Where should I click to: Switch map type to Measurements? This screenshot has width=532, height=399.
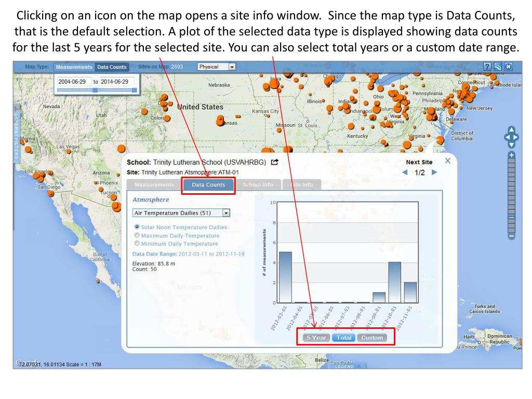click(x=74, y=67)
